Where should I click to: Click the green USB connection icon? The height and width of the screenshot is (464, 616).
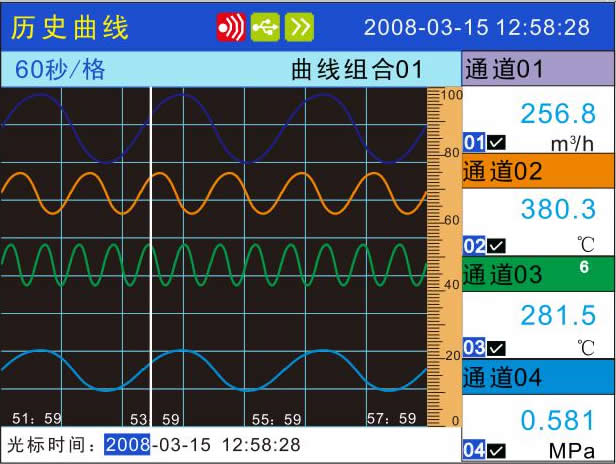click(265, 28)
